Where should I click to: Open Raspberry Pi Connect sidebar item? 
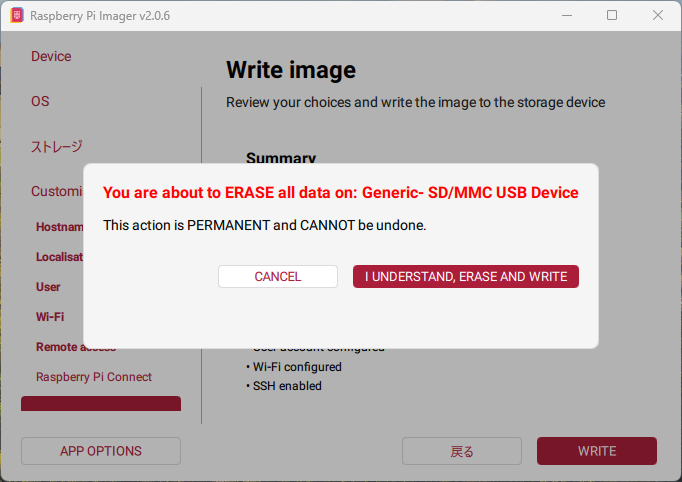tap(94, 377)
